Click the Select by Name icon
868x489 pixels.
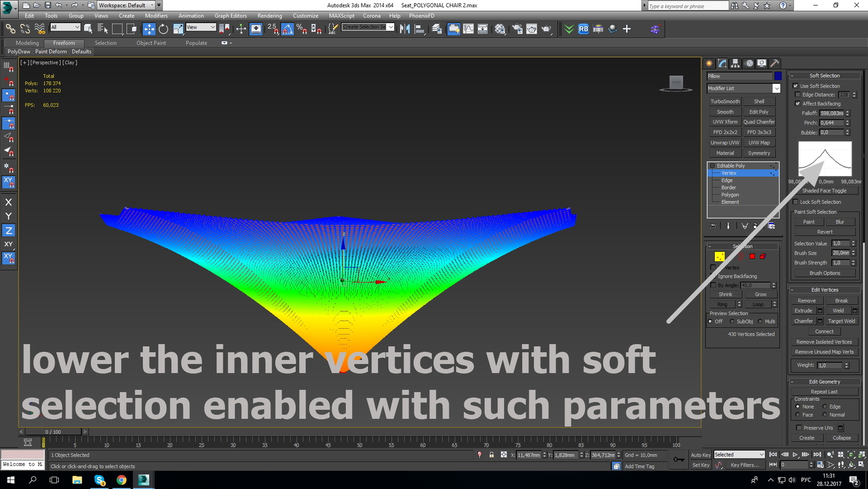point(102,29)
